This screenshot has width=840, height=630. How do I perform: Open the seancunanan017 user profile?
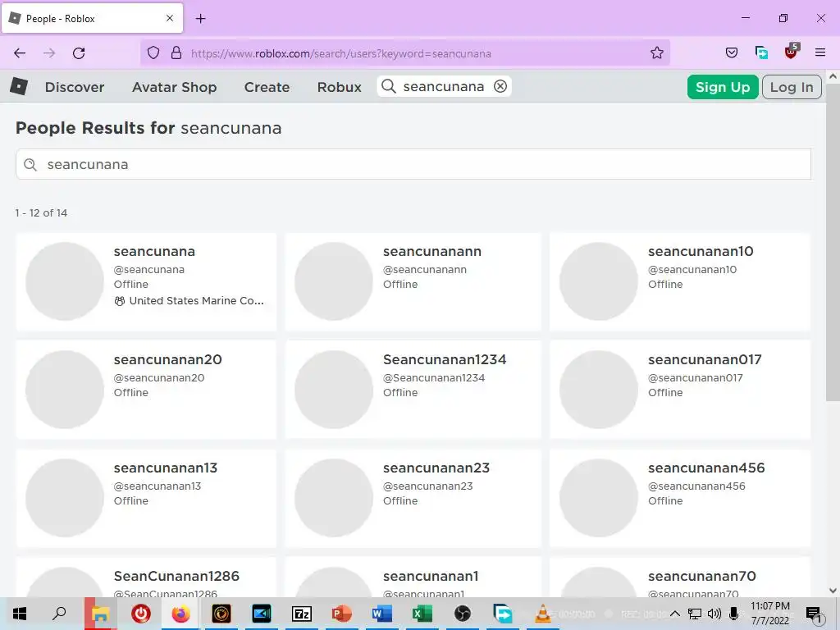705,359
